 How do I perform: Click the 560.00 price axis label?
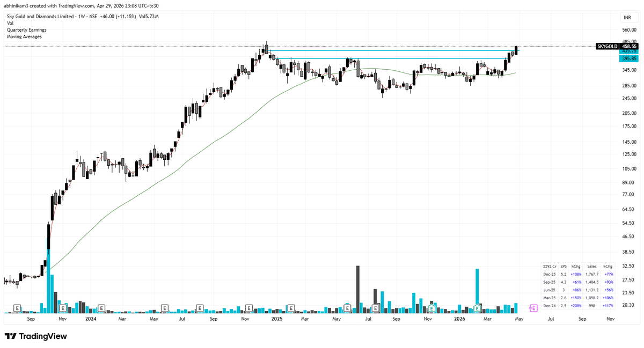(x=628, y=30)
